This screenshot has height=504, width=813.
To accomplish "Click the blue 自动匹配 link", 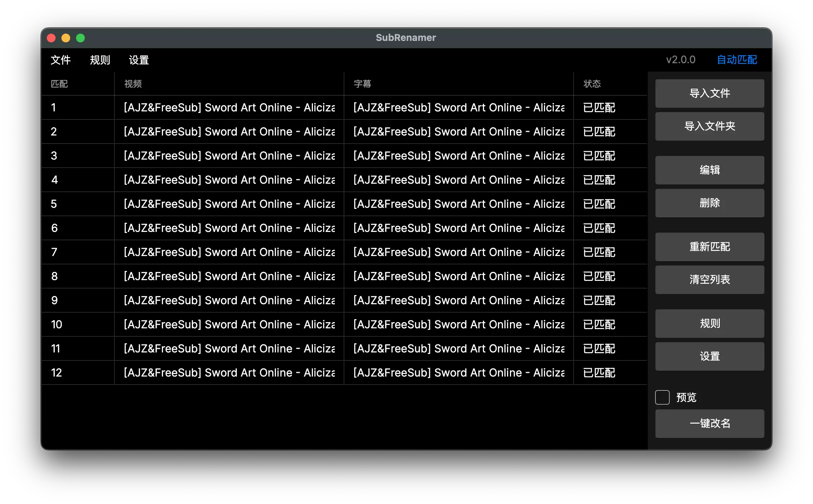I will coord(737,60).
